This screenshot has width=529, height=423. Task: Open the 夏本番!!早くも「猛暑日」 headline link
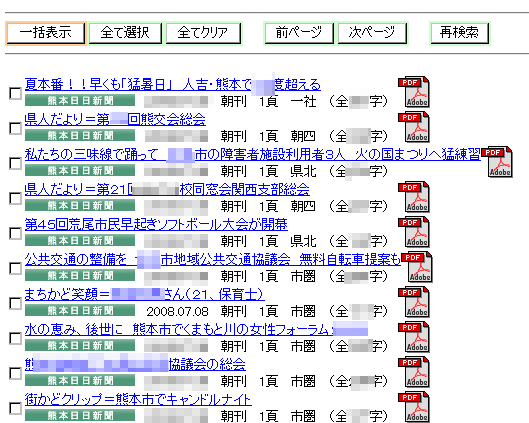point(173,84)
